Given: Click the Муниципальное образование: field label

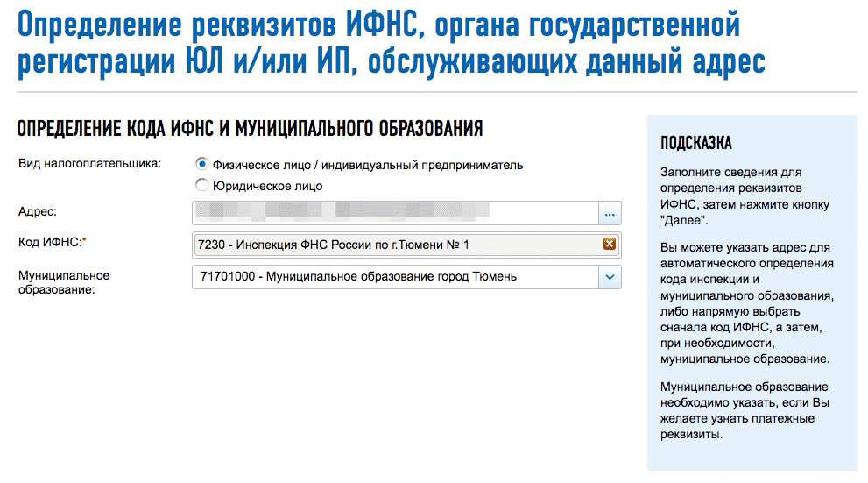Looking at the screenshot, I should (x=64, y=282).
